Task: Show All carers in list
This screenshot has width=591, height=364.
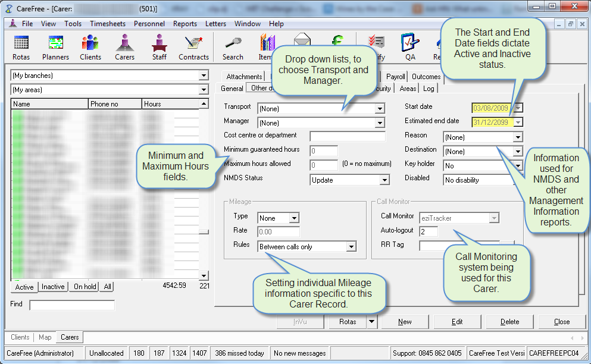Action: pos(107,287)
